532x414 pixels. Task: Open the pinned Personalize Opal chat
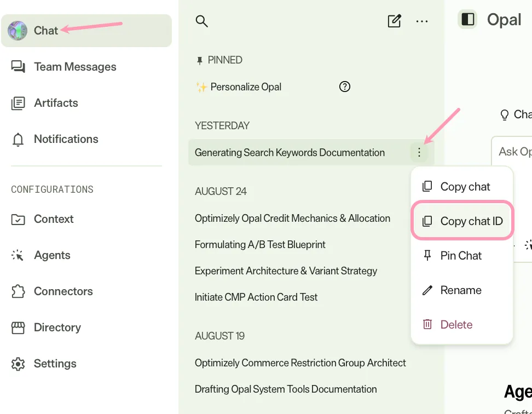click(246, 87)
